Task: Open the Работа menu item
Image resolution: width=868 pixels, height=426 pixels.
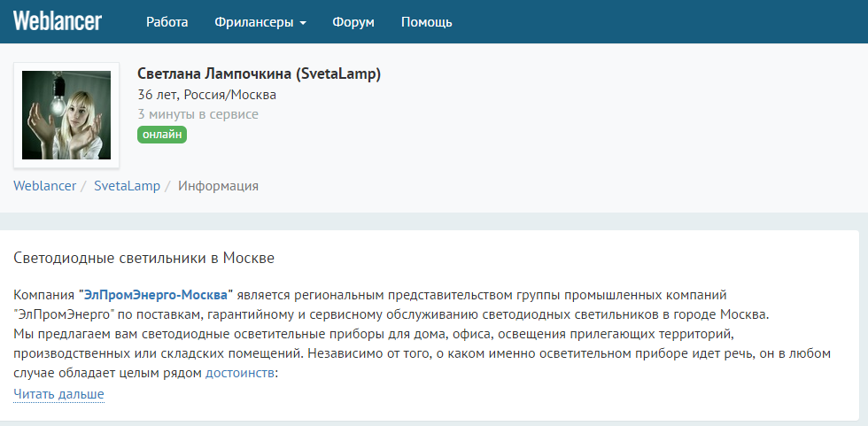Action: [x=167, y=22]
